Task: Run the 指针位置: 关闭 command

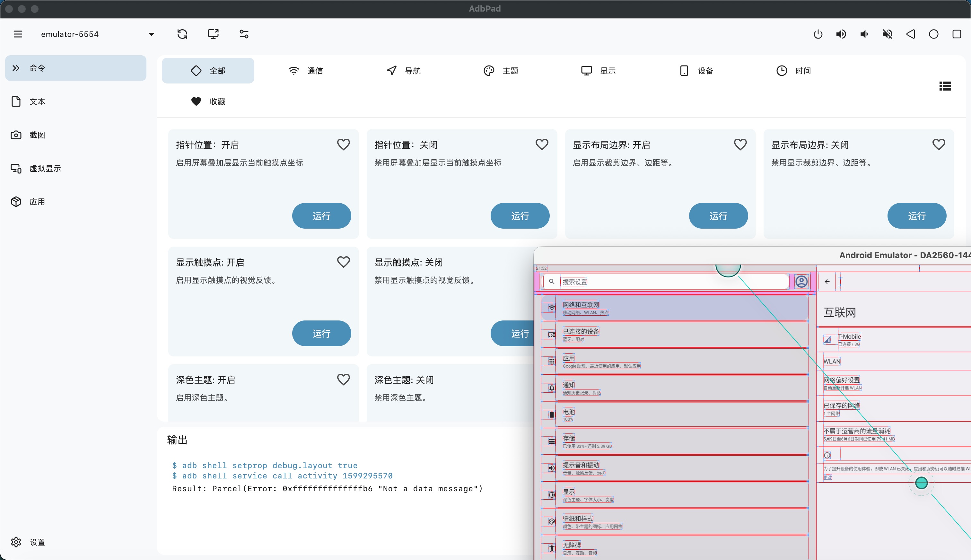Action: pos(520,216)
